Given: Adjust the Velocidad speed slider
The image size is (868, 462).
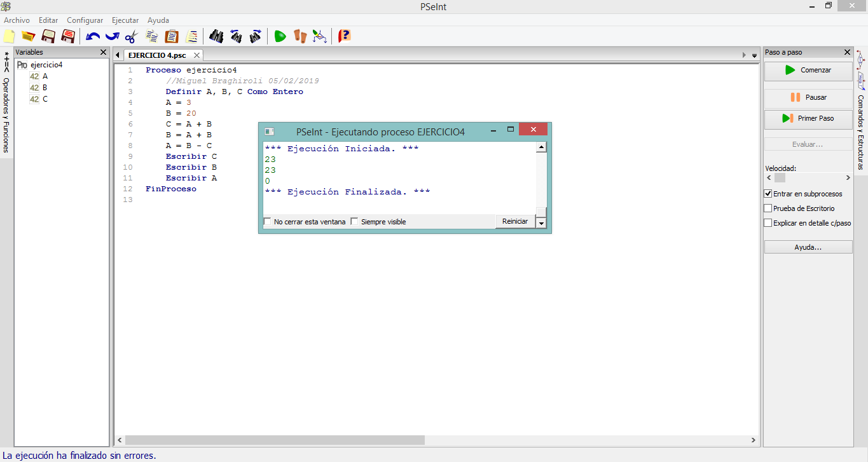Looking at the screenshot, I should pos(780,178).
